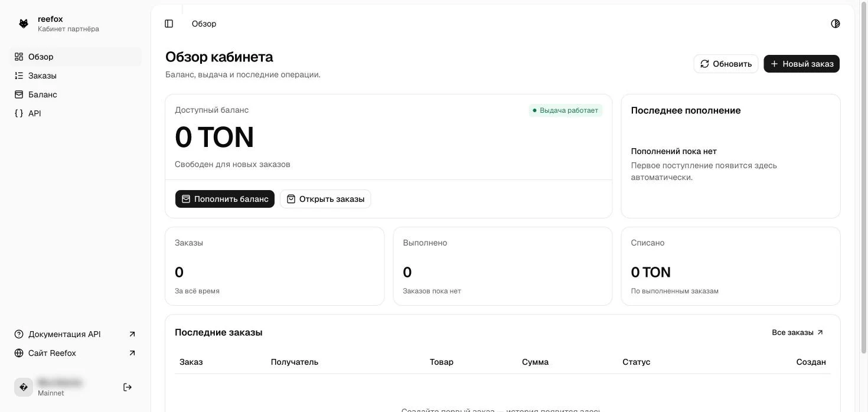Screen dimensions: 868x412
Task: Click Пополнить баланс button
Action: (225, 199)
